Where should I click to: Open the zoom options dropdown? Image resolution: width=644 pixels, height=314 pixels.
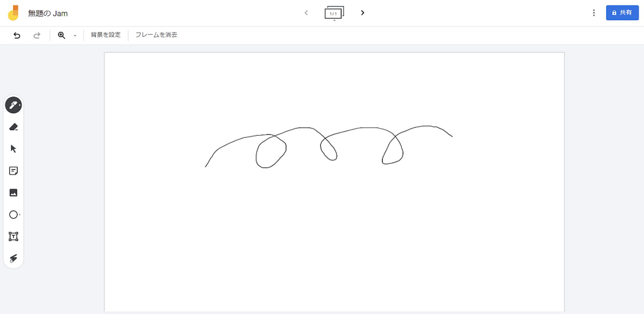[x=75, y=35]
